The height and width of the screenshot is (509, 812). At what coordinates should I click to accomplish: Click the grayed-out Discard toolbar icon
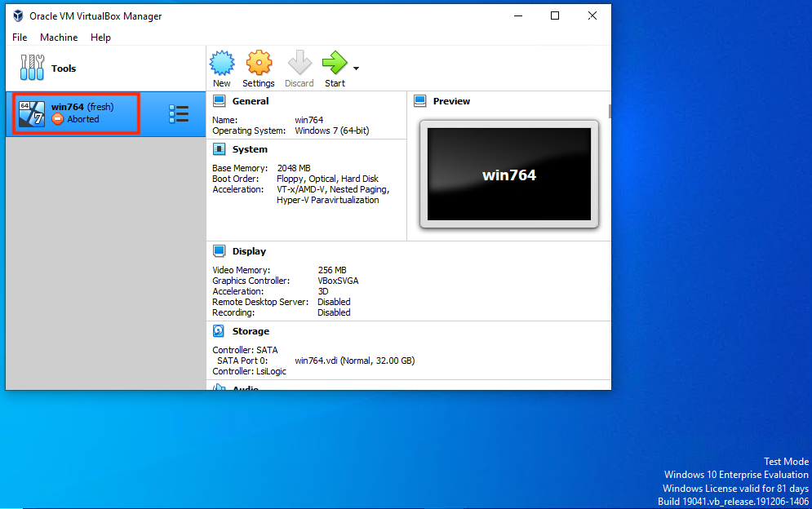[x=300, y=63]
